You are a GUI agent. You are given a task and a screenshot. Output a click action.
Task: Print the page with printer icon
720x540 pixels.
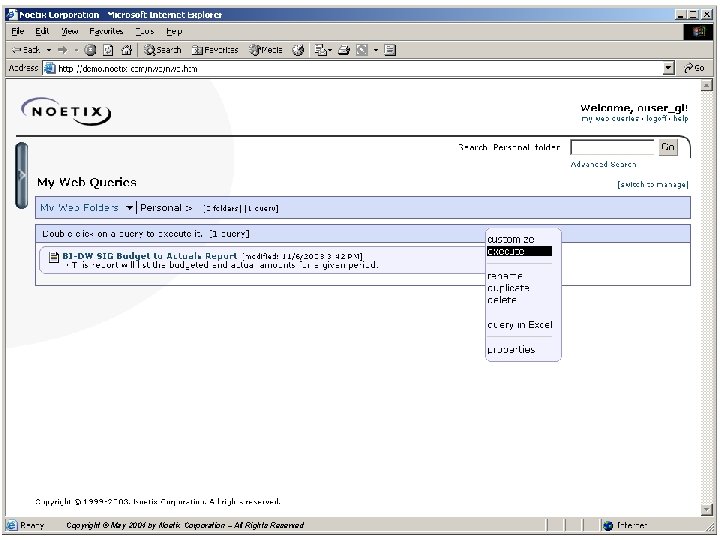coord(344,50)
